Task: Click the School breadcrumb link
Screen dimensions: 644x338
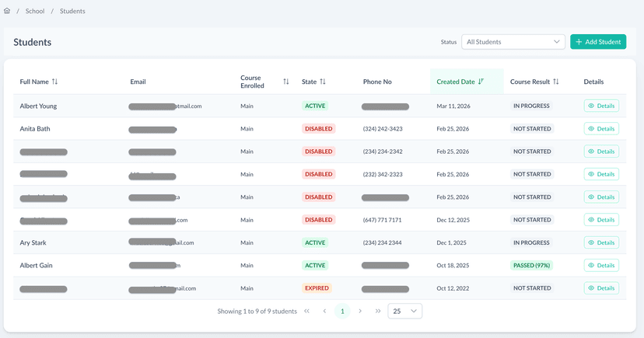Action: tap(35, 12)
